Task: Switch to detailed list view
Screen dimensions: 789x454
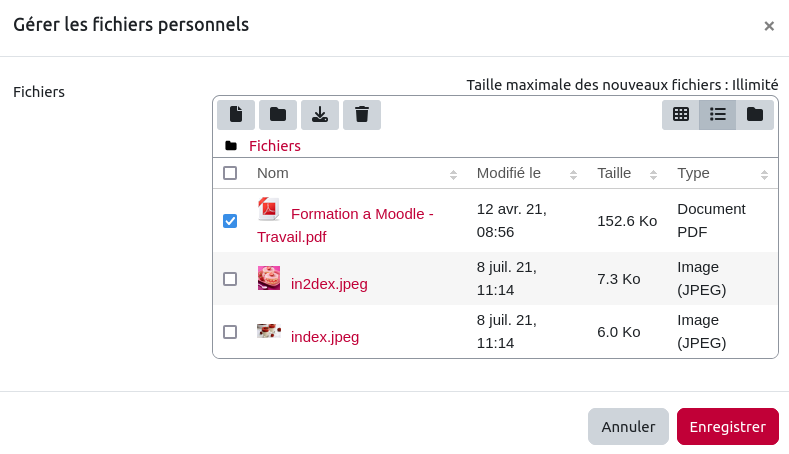Action: [x=718, y=115]
